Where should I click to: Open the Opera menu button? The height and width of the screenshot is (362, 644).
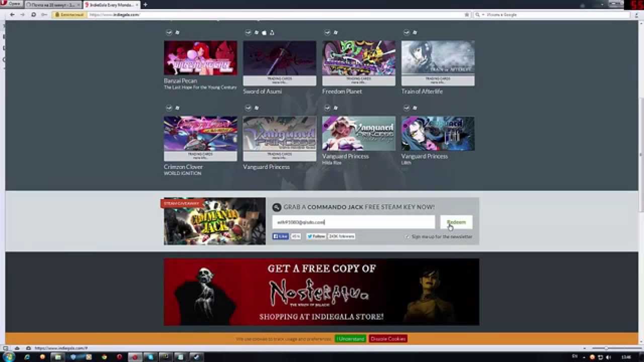click(11, 4)
